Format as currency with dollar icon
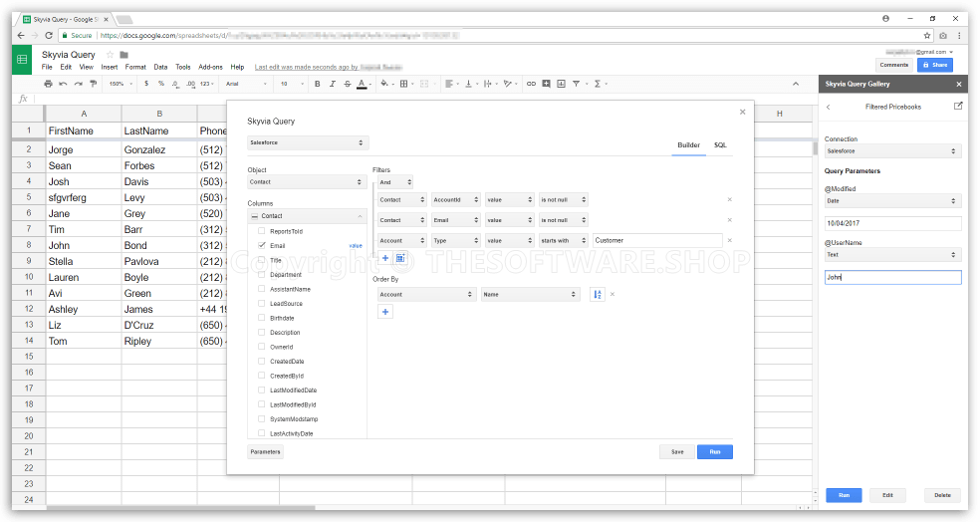The height and width of the screenshot is (522, 980). [x=146, y=84]
